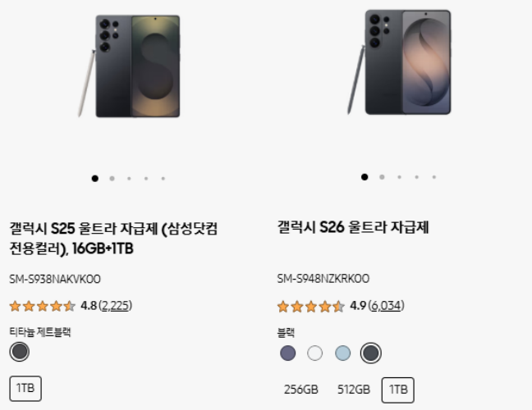532x410 pixels.
Task: Select the violet color swatch for S26 Ultra
Action: 287,353
